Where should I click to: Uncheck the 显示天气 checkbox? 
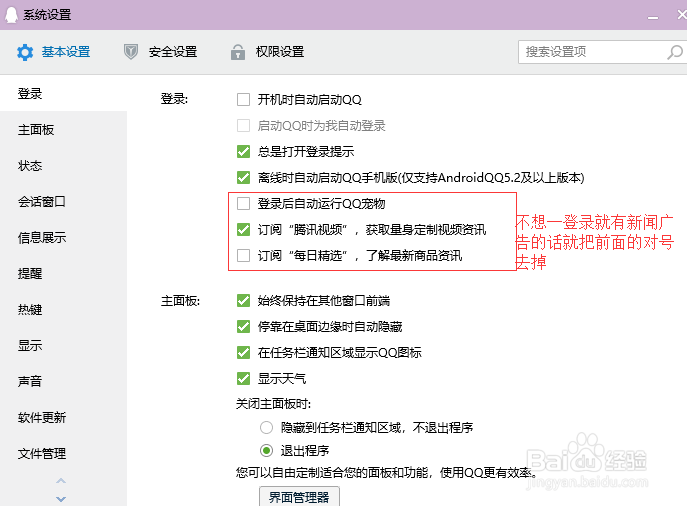coord(243,378)
